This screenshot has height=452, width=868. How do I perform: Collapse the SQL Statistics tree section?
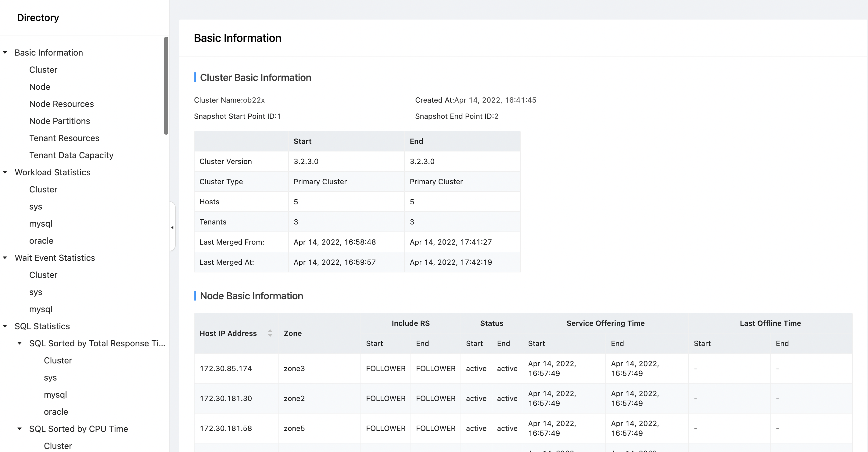[5, 326]
